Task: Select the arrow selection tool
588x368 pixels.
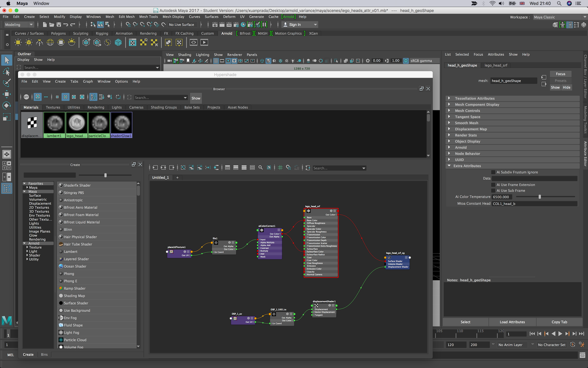Action: tap(7, 60)
